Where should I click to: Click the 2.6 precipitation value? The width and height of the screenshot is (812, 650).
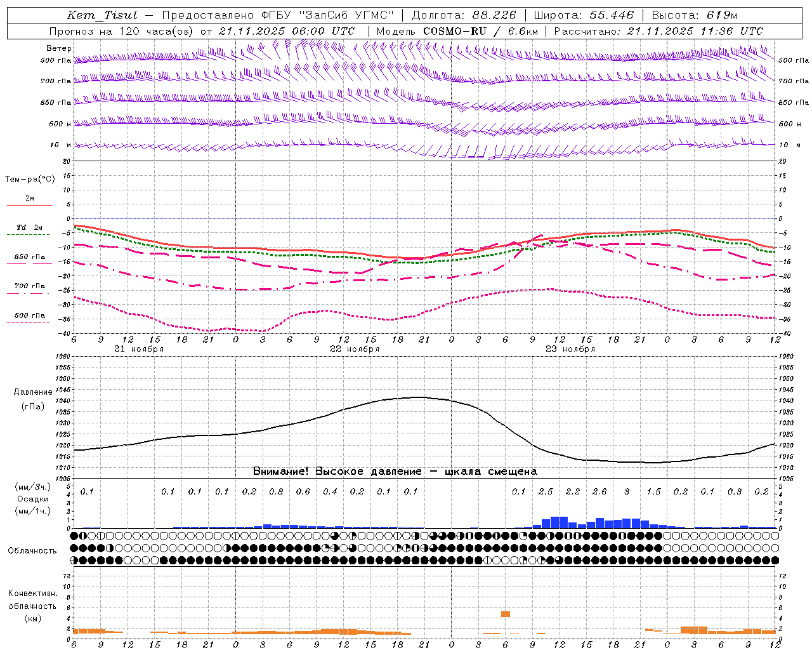tap(599, 491)
